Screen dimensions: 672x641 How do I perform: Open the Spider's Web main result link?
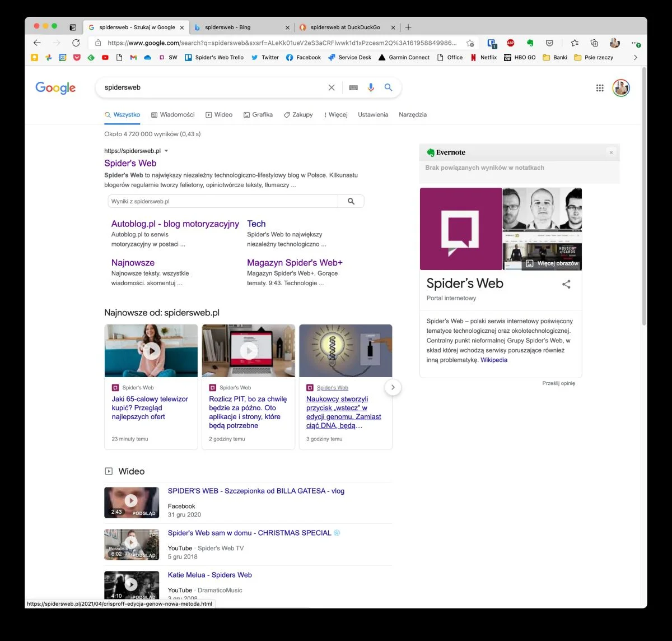click(130, 163)
